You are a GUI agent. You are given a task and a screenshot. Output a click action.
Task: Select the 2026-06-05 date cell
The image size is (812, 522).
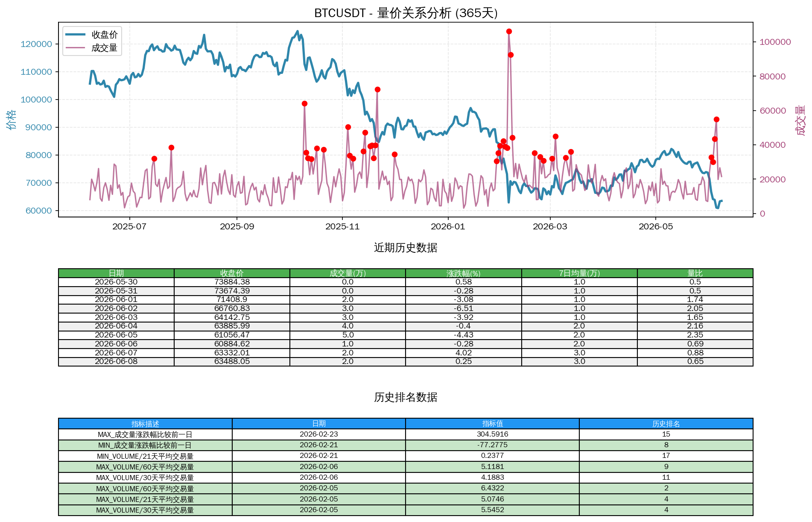click(116, 335)
